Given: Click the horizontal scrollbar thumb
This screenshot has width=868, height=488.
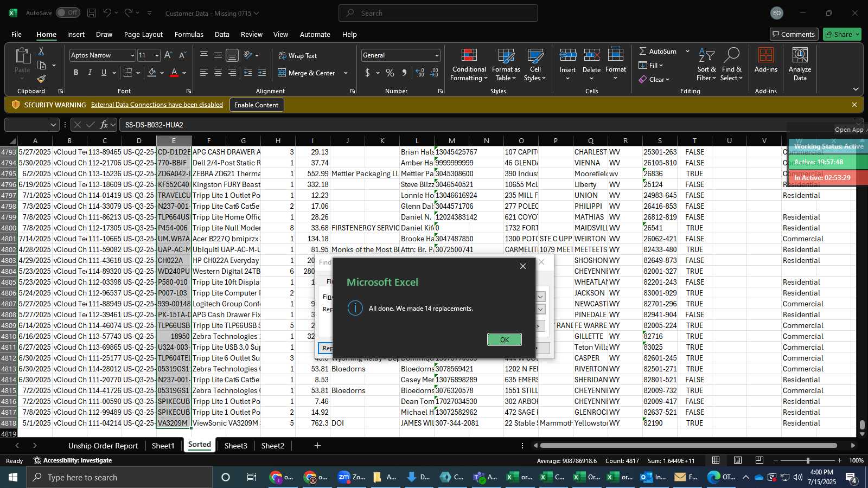Looking at the screenshot, I should click(688, 446).
